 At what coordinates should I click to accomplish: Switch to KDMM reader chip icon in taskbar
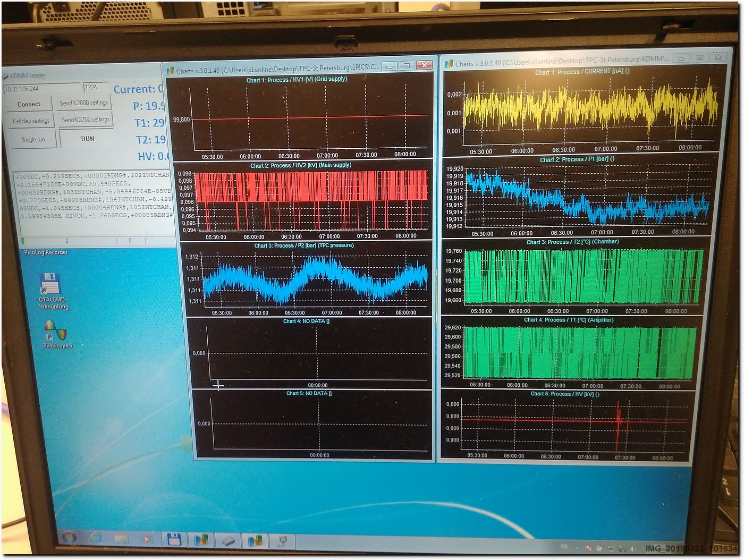point(229,541)
